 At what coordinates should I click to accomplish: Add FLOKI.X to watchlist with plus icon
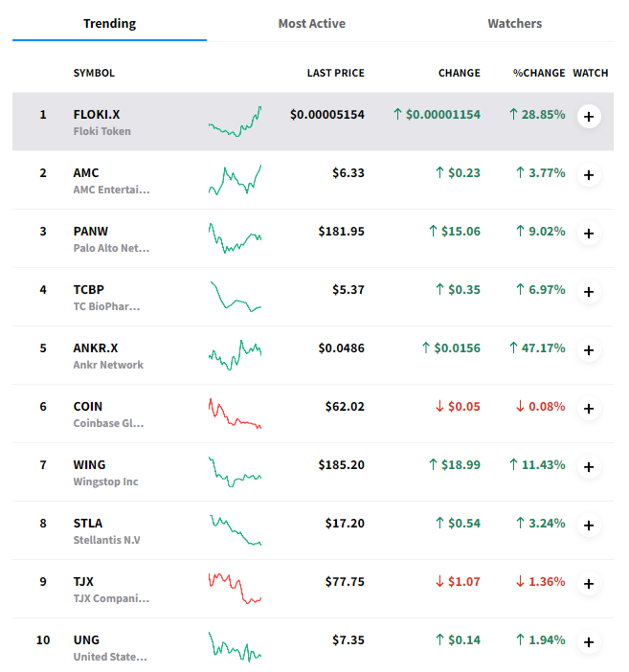pos(589,117)
